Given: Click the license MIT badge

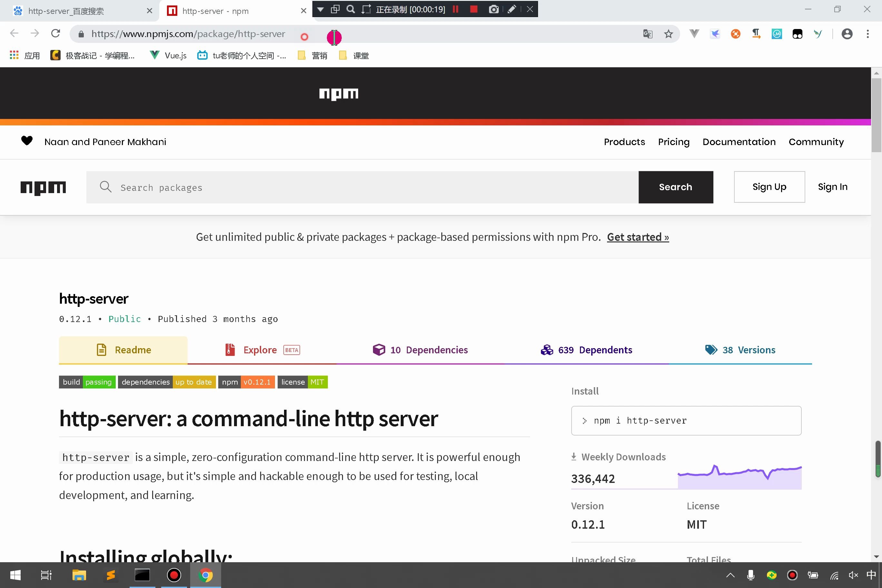Looking at the screenshot, I should click(x=302, y=382).
